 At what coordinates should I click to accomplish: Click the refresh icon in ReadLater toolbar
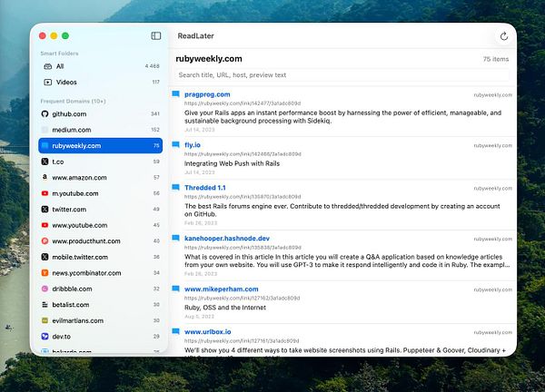coord(504,36)
